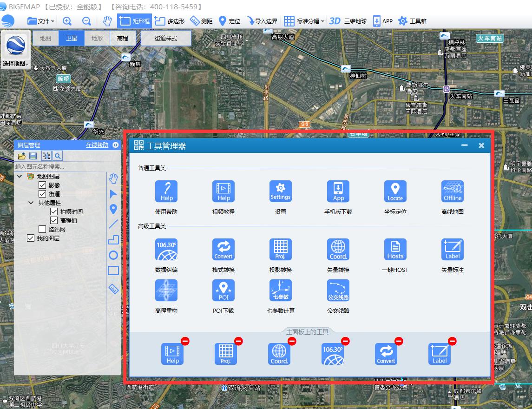532x409 pixels.
Task: Toggle the 拍摄时间 checkbox
Action: [x=54, y=211]
